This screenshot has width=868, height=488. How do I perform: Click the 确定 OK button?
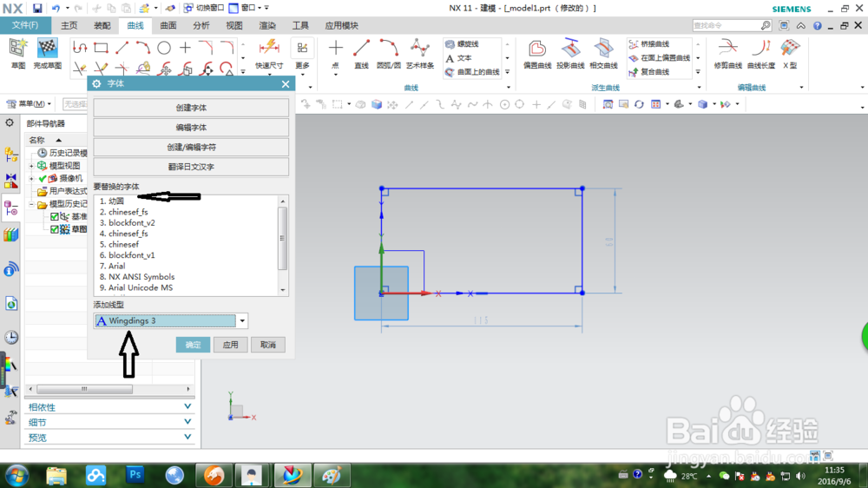pos(193,345)
